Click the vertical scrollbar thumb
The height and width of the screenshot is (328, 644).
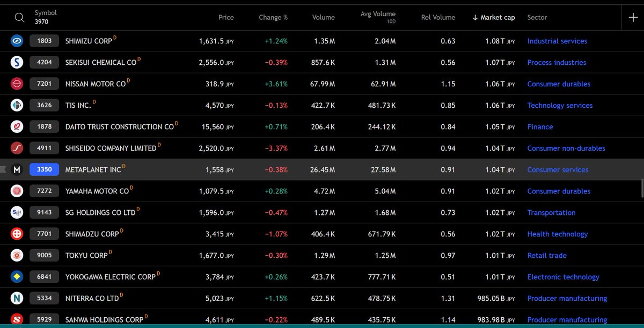click(642, 188)
